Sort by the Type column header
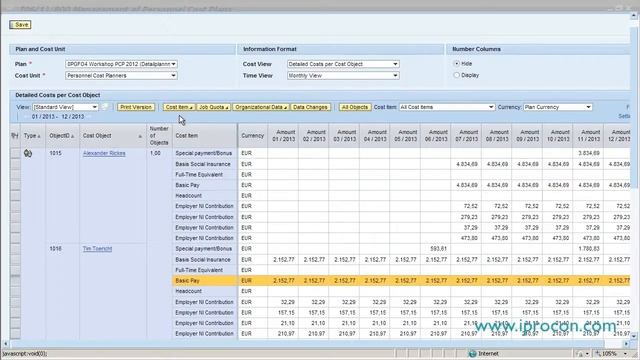 tap(32, 136)
